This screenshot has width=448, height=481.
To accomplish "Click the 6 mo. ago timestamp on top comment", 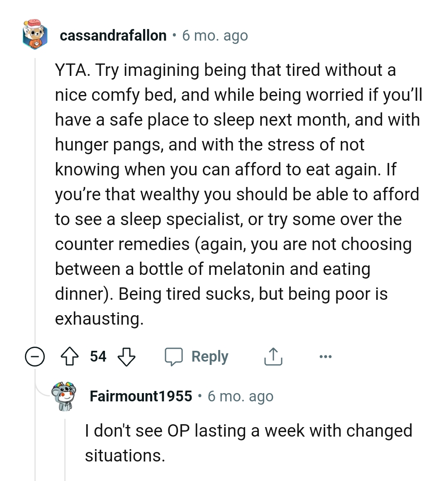I will pyautogui.click(x=214, y=36).
